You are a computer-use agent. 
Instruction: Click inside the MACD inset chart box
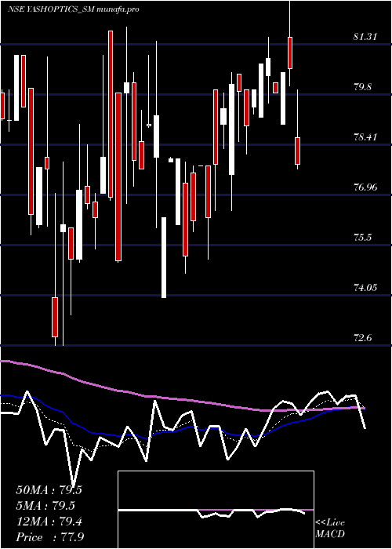[x=216, y=510]
